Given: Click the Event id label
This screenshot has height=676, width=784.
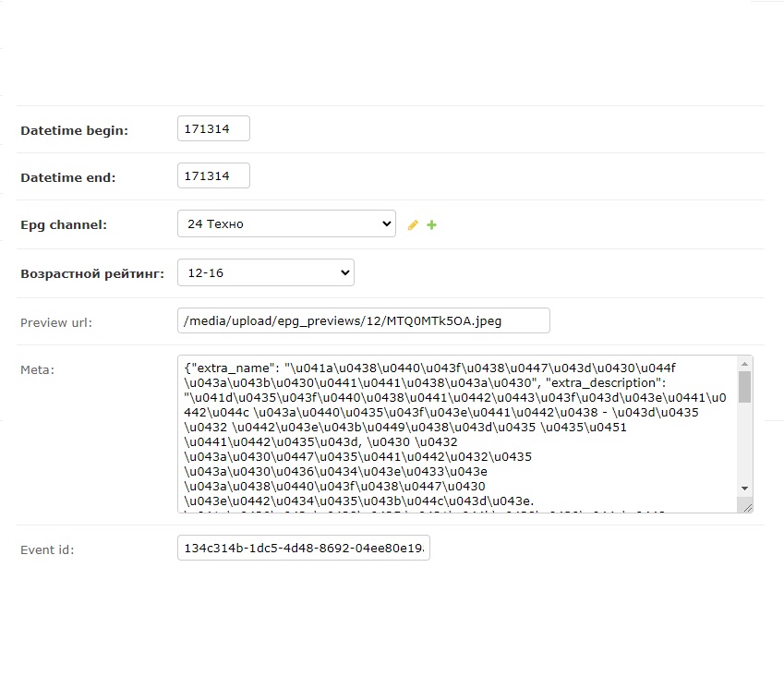Looking at the screenshot, I should point(47,550).
